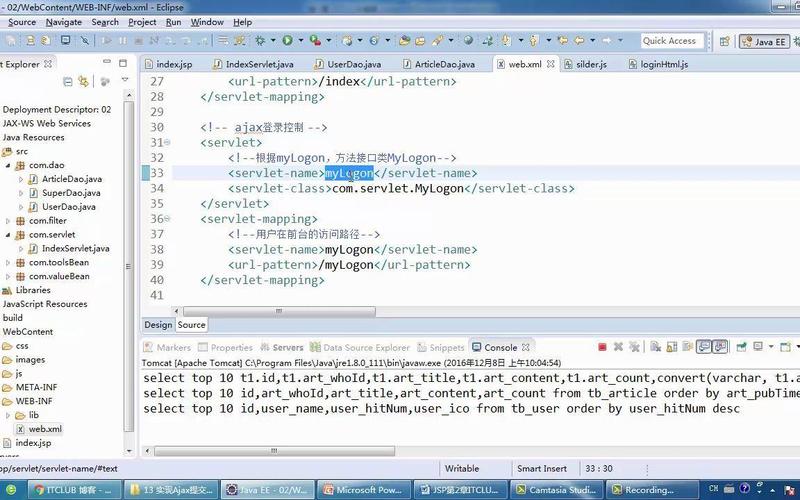This screenshot has height=500, width=800.
Task: Open the Navigate menu
Action: (64, 22)
